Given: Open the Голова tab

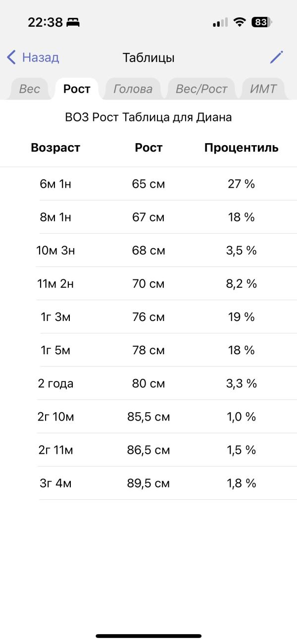Looking at the screenshot, I should [x=133, y=89].
